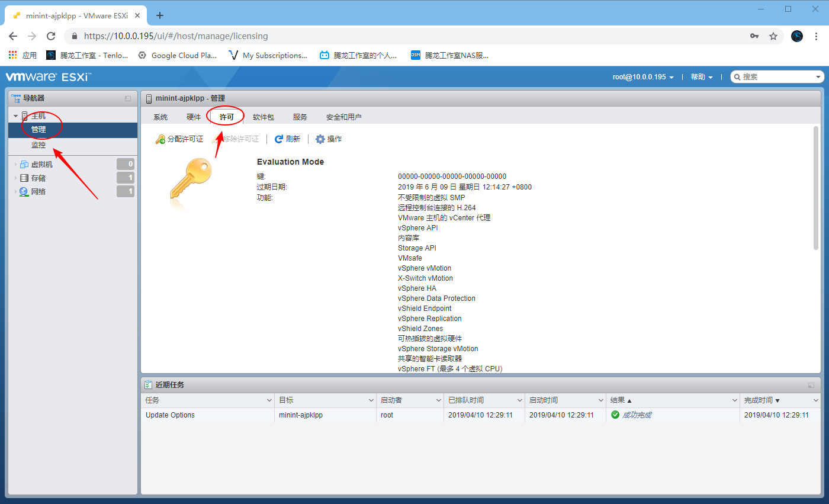Image resolution: width=829 pixels, height=504 pixels.
Task: Click the 存储 storage icon
Action: pos(24,178)
